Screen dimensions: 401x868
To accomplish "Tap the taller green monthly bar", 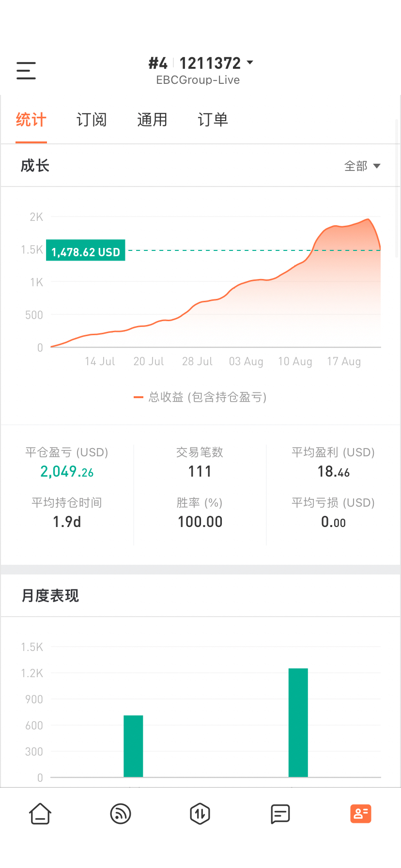I will (298, 723).
